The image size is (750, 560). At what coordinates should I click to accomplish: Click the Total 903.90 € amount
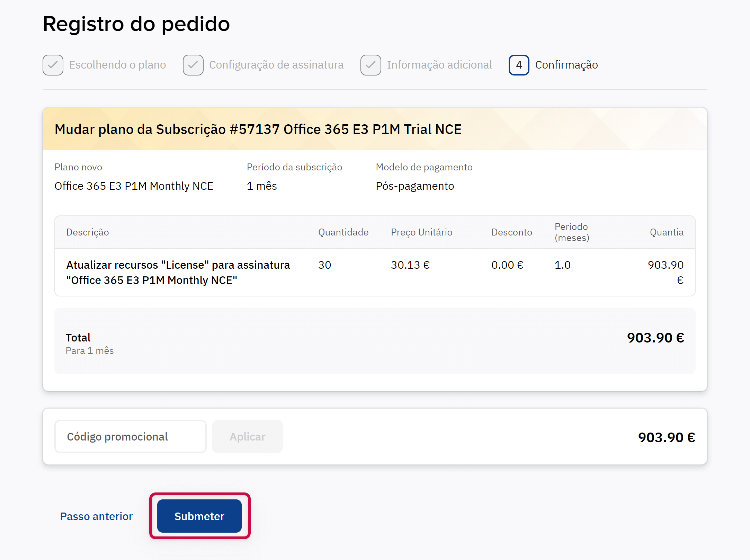point(655,338)
